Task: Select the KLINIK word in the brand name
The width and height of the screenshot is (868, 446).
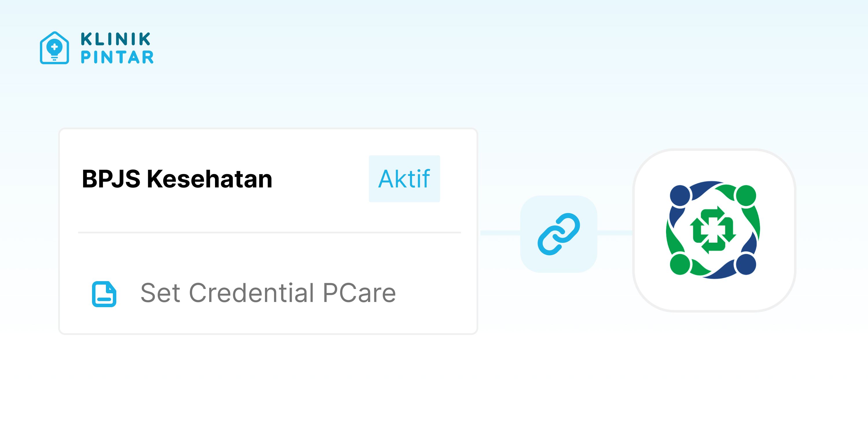Action: click(x=115, y=39)
